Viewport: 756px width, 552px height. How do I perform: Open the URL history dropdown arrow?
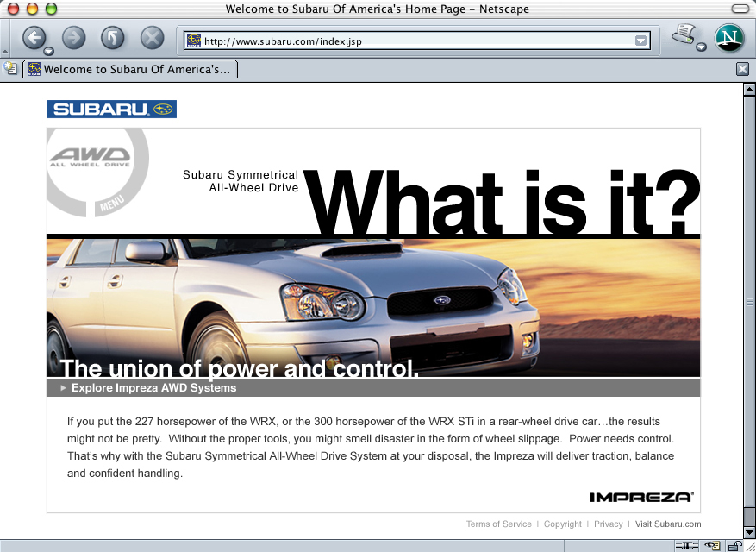(x=640, y=41)
